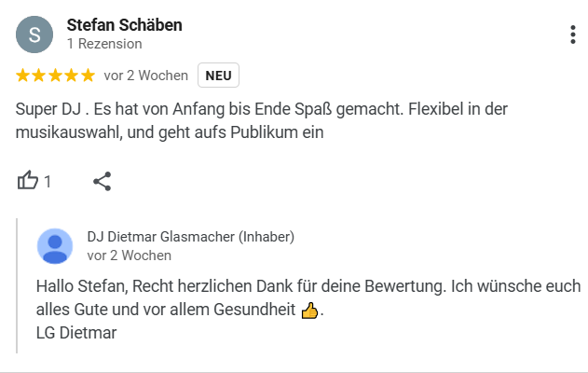Open "DJ Dietmar Glasmacher (Inhaber)" owner name
The width and height of the screenshot is (588, 373).
click(190, 237)
